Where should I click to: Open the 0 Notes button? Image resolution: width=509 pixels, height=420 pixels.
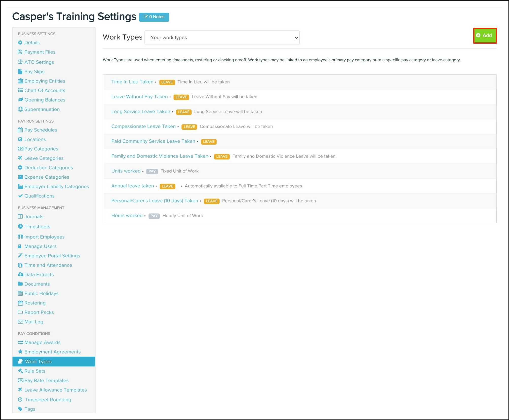(154, 17)
